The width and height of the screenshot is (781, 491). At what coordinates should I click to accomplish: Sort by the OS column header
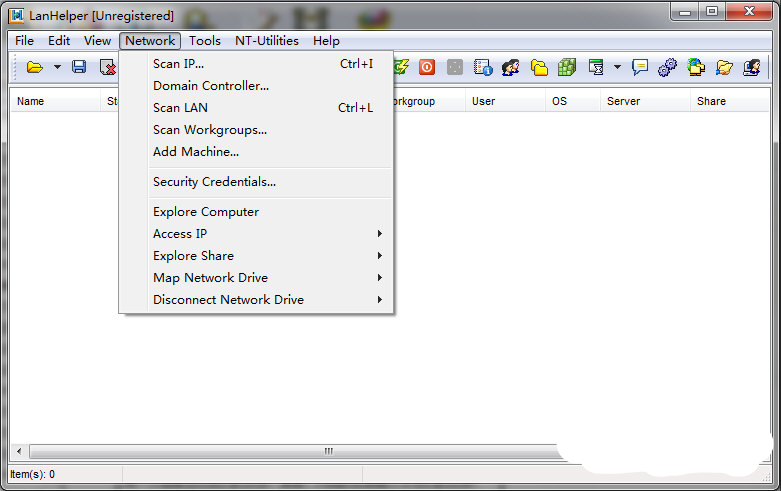click(573, 101)
